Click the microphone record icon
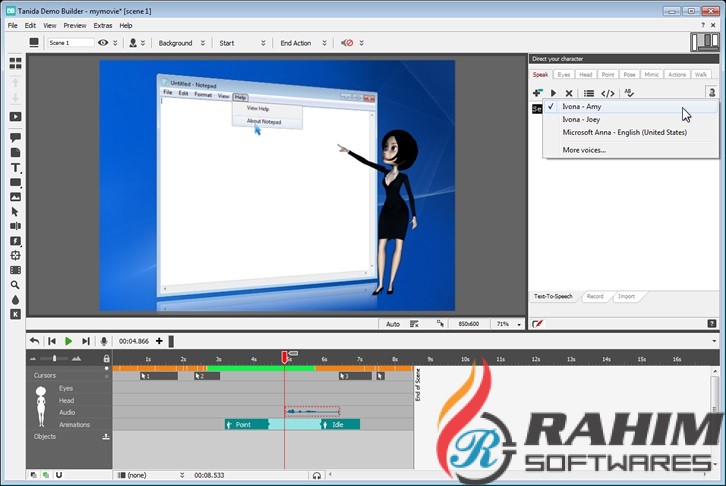 104,341
